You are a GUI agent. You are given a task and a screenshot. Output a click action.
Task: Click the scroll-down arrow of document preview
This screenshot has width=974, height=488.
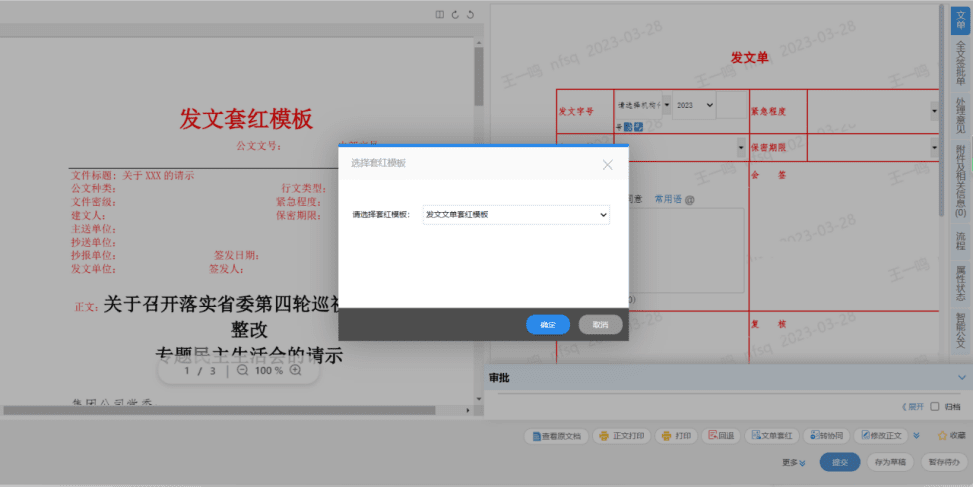point(479,399)
